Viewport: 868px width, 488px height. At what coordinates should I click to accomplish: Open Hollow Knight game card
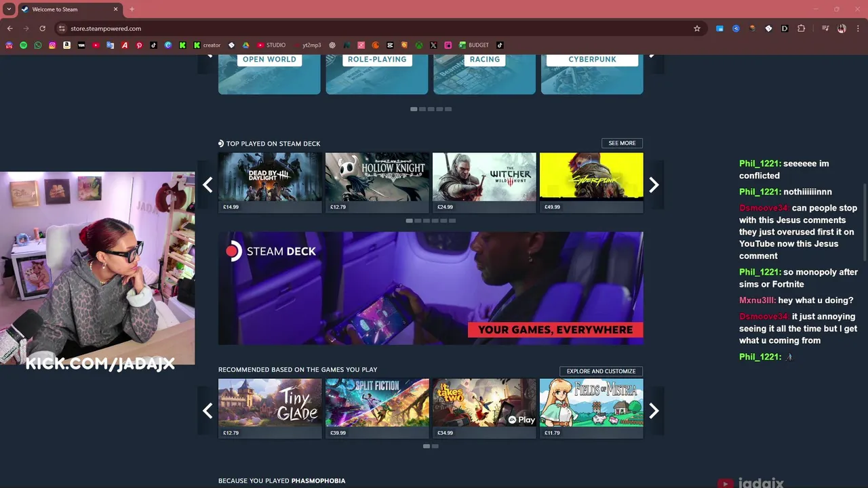click(377, 182)
